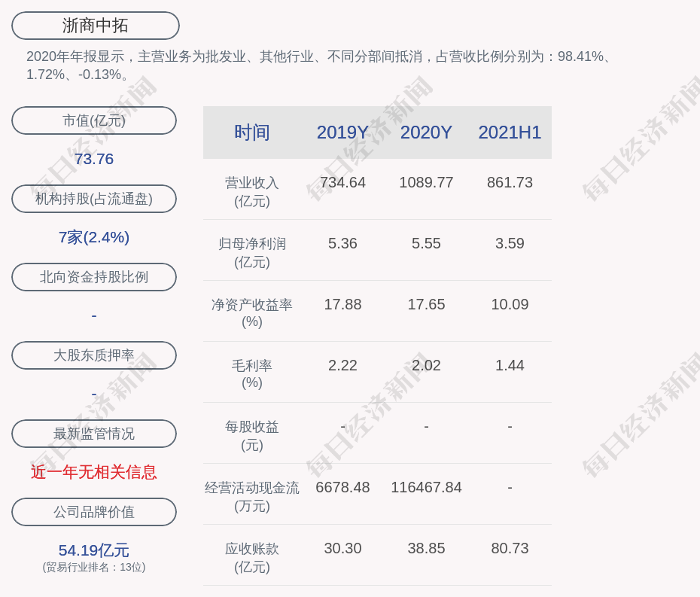Select cash flow value 6678.48
Viewport: 700px width, 597px height.
[x=343, y=487]
